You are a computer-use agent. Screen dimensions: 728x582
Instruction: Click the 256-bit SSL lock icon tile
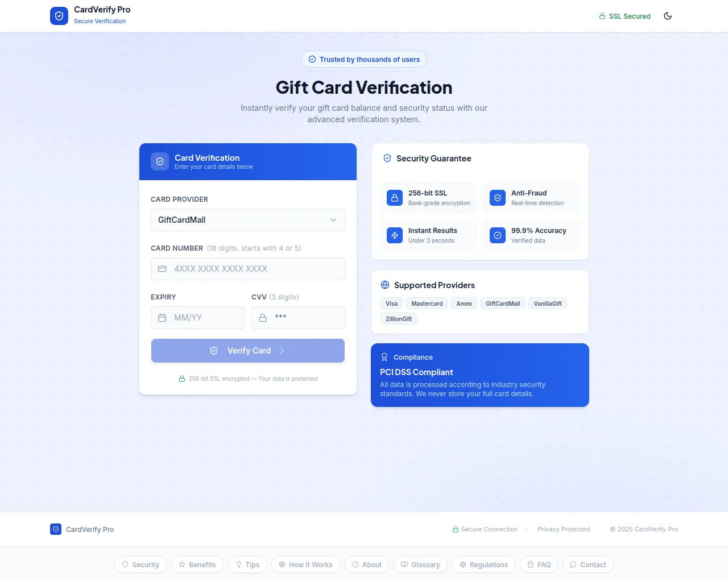coord(395,198)
